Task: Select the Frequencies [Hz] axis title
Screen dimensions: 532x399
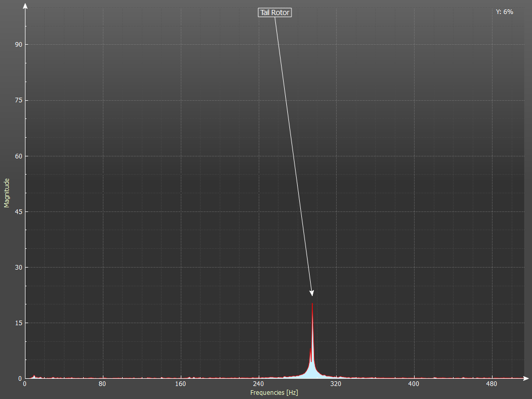Action: pyautogui.click(x=274, y=393)
